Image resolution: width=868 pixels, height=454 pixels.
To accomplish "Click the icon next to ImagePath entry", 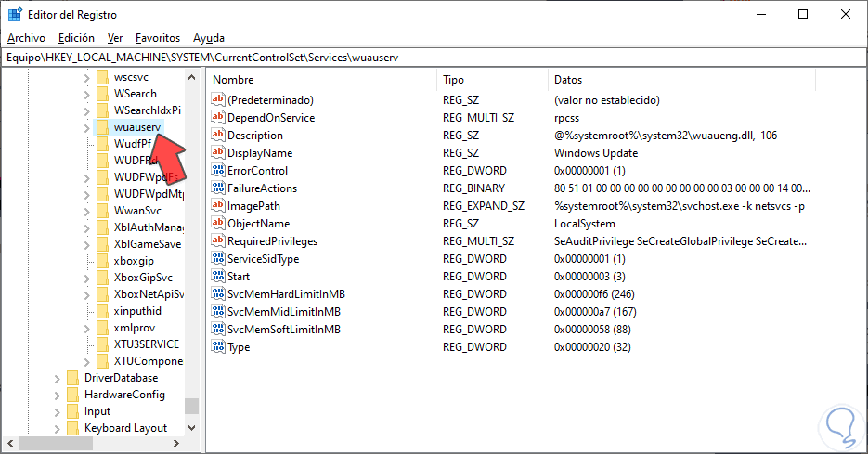I will pyautogui.click(x=219, y=206).
